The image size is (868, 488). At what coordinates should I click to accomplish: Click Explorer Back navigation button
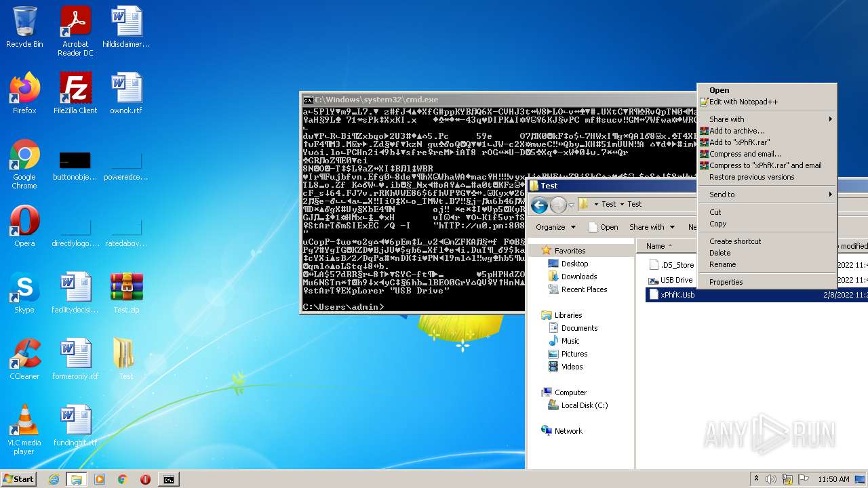[540, 205]
